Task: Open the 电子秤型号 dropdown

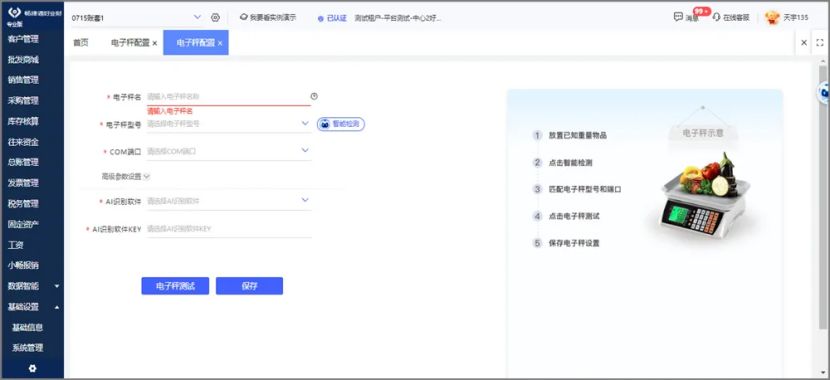Action: pyautogui.click(x=229, y=123)
